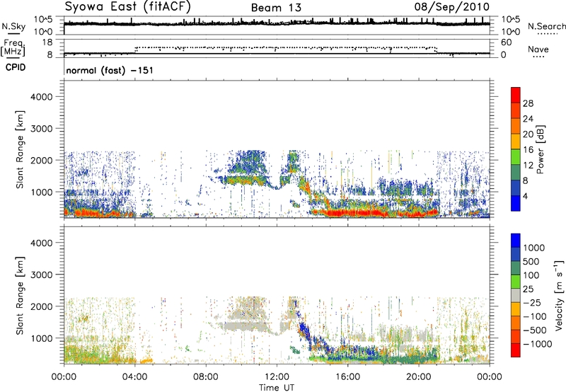Select the "Velocity [m s-1]" colorbar title

(x=559, y=295)
